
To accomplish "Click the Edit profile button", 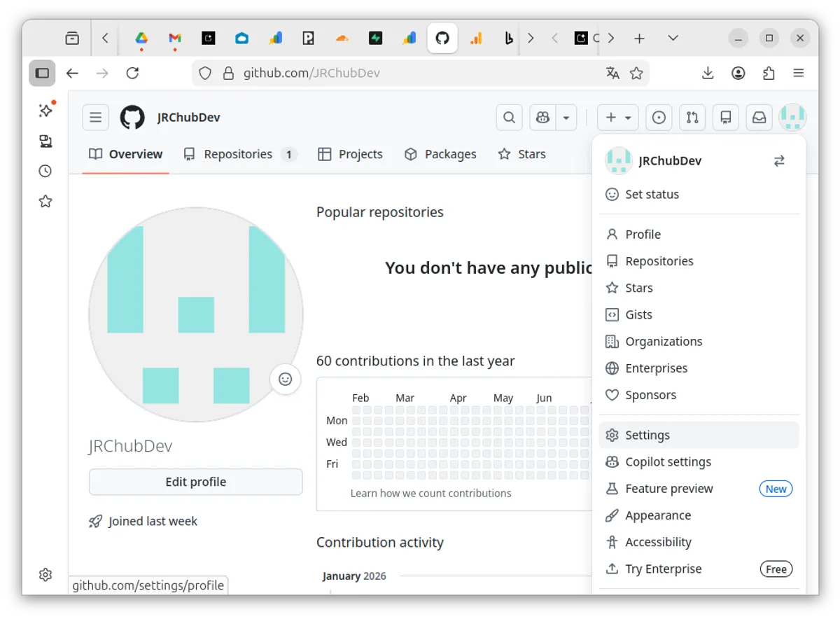I will 196,482.
